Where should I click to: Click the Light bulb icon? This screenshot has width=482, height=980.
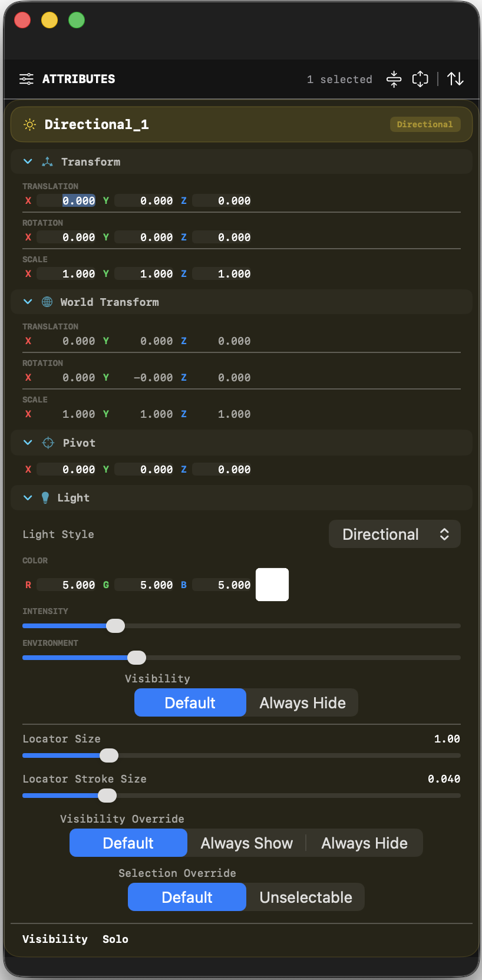[45, 498]
